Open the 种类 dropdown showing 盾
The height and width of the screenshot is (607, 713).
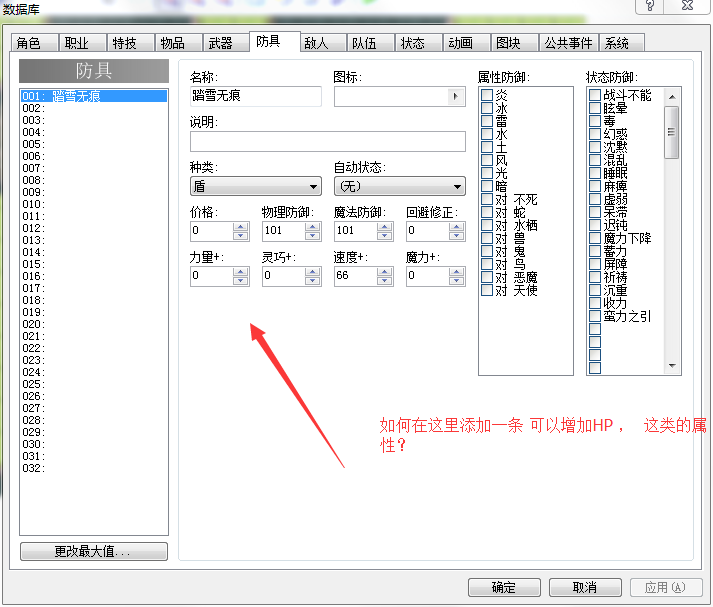(256, 186)
